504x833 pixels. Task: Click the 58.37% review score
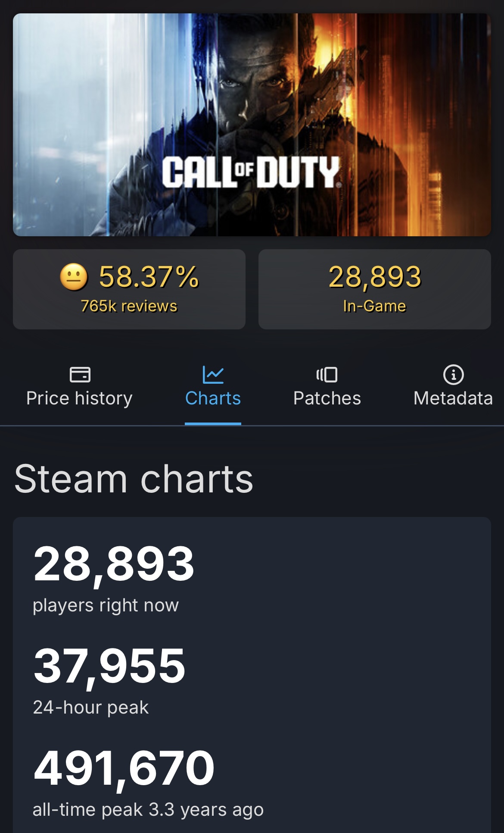(x=149, y=277)
